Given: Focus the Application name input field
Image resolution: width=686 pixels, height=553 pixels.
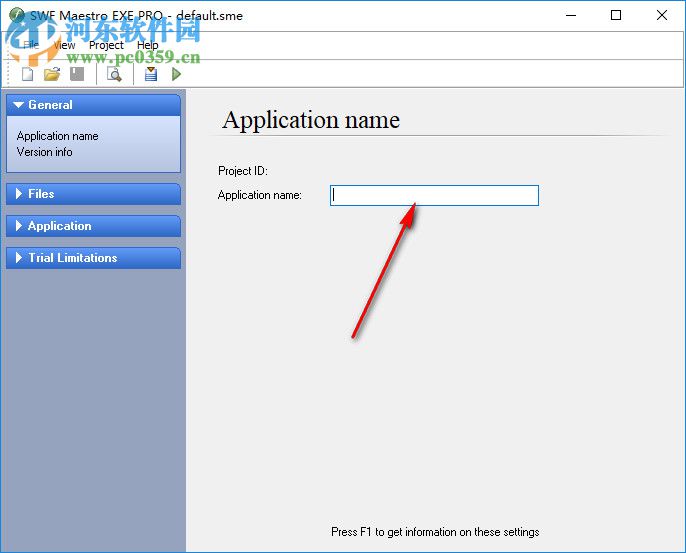Looking at the screenshot, I should point(434,195).
